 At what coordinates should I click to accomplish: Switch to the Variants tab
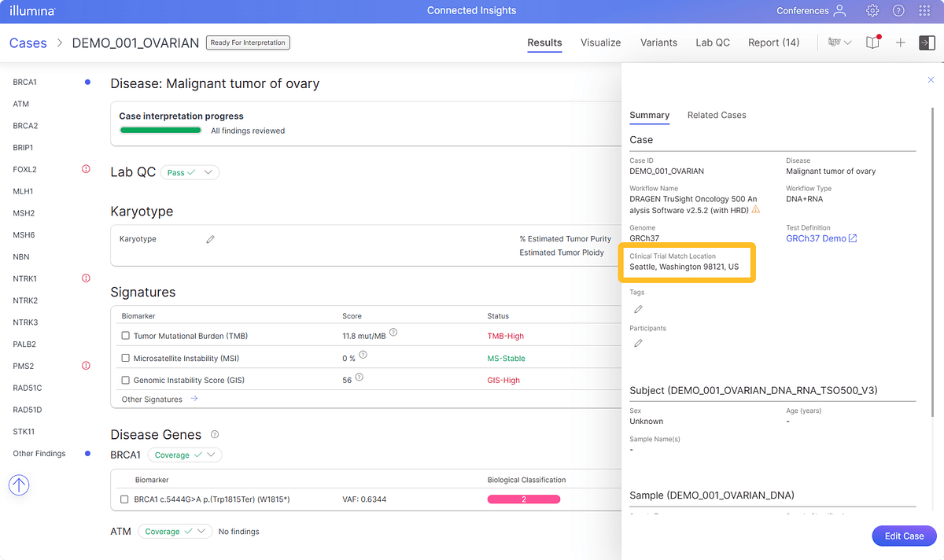[658, 42]
